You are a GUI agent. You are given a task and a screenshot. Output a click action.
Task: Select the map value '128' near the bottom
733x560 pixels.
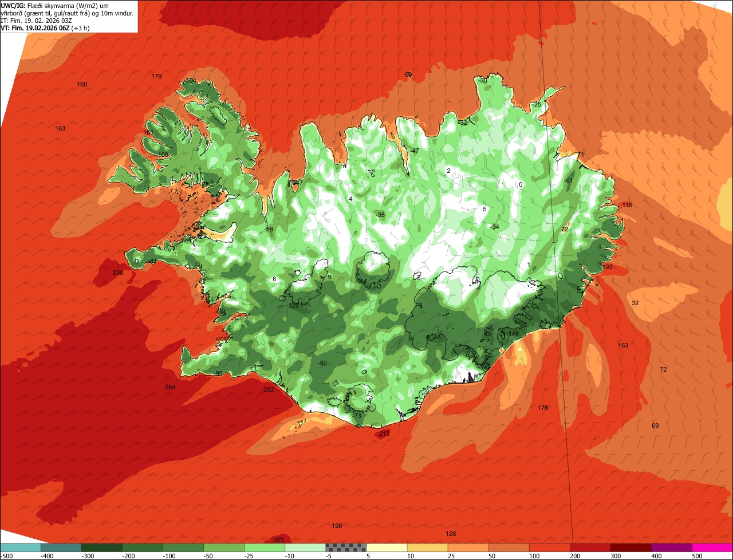(451, 534)
